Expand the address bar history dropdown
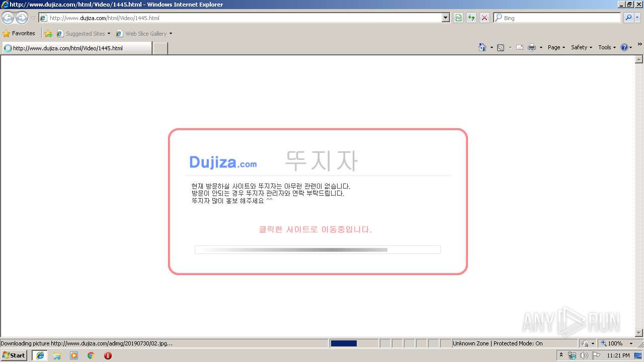 pyautogui.click(x=446, y=18)
